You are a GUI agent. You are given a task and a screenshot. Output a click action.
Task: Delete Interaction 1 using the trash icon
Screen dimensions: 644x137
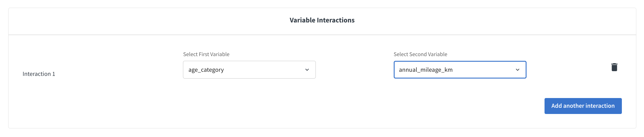(614, 67)
